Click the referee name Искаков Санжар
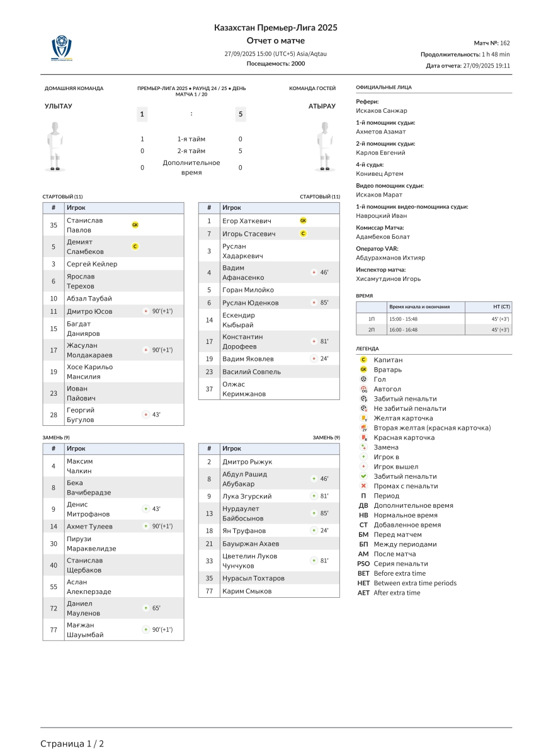This screenshot has height=756, width=534. [382, 111]
